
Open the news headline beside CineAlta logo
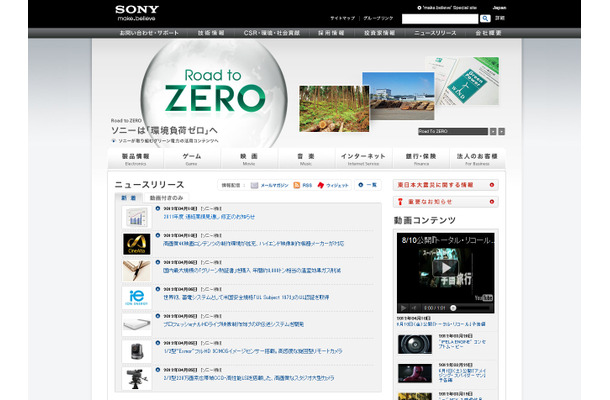click(254, 244)
